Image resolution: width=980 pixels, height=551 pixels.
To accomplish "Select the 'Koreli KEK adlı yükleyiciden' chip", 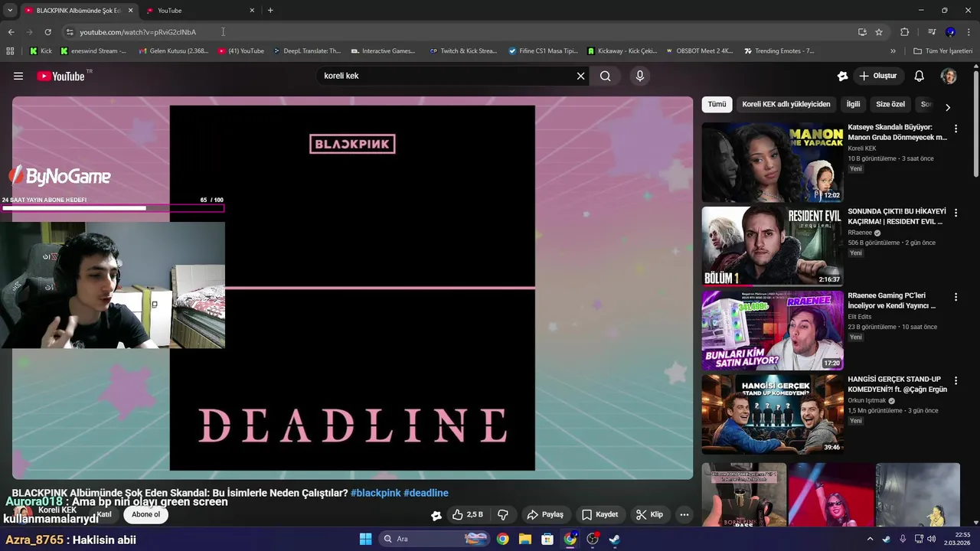I will click(786, 104).
